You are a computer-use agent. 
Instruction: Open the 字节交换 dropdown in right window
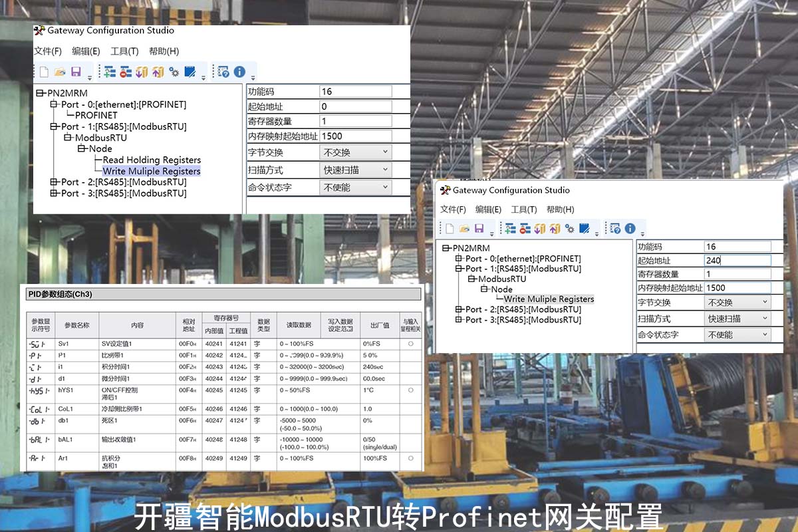coord(737,303)
